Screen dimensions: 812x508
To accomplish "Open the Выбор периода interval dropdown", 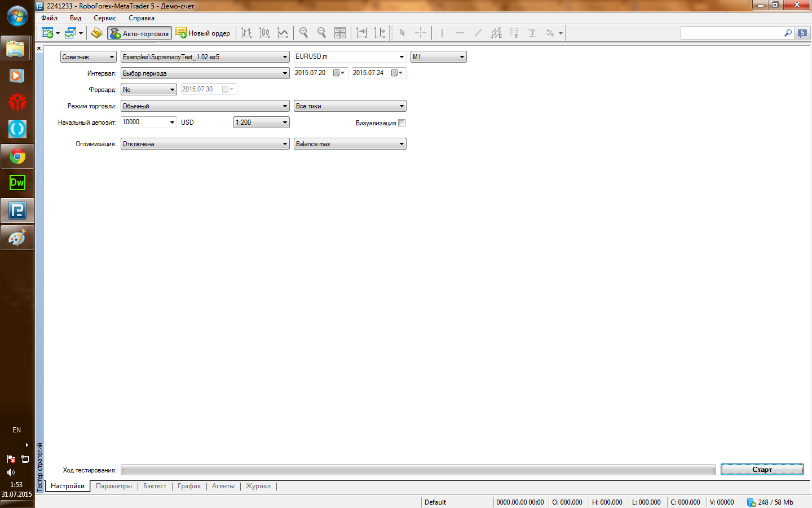I will [205, 73].
